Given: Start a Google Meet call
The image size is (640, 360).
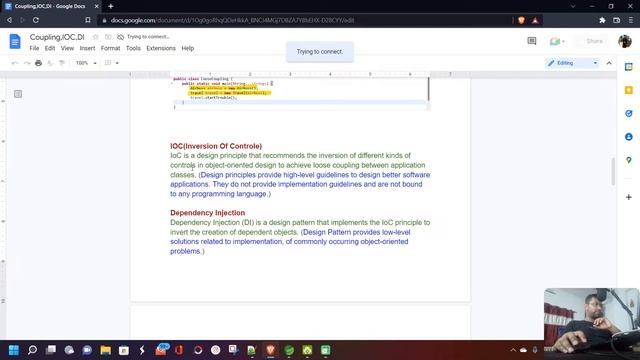Looking at the screenshot, I should [554, 41].
